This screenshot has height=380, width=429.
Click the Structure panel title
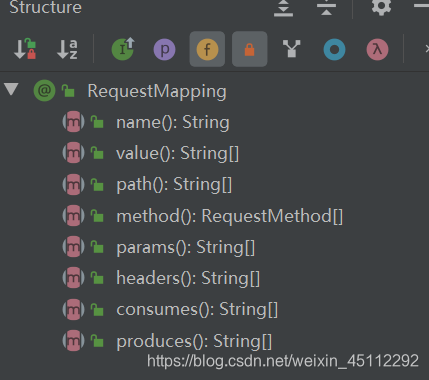point(45,7)
